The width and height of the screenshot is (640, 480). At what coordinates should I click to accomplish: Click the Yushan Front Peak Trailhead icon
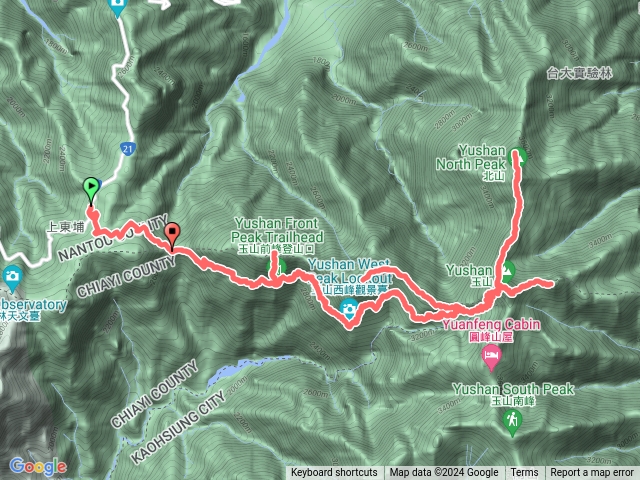[x=278, y=268]
